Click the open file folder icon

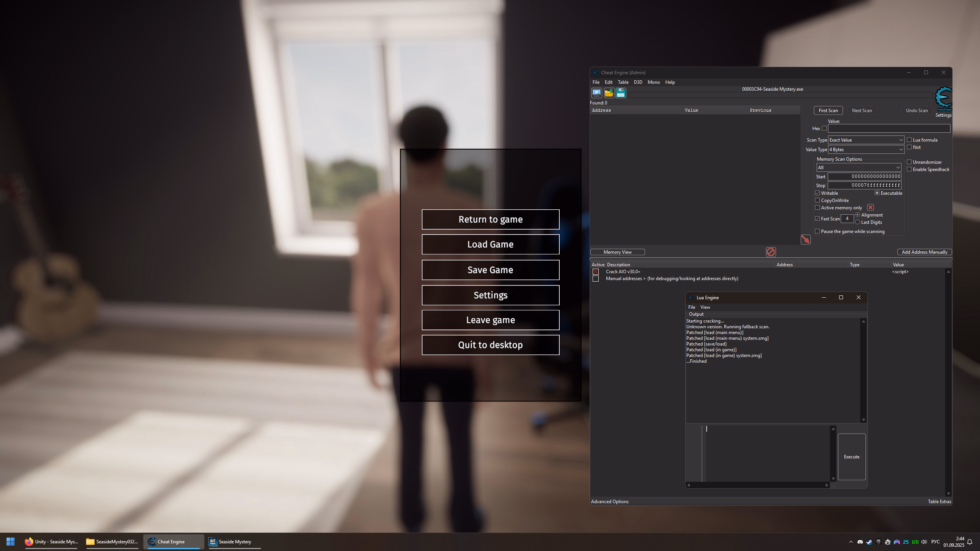click(x=609, y=93)
